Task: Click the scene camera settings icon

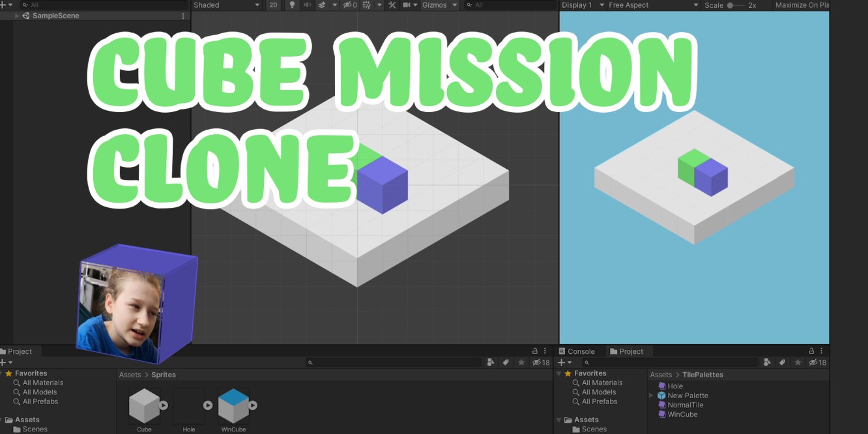Action: pyautogui.click(x=407, y=5)
